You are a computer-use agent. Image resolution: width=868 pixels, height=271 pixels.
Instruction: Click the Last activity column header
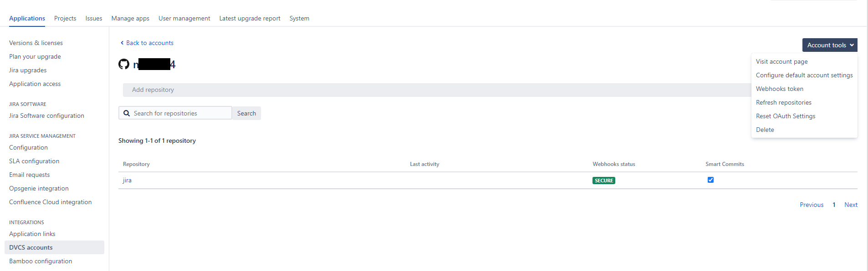(424, 164)
